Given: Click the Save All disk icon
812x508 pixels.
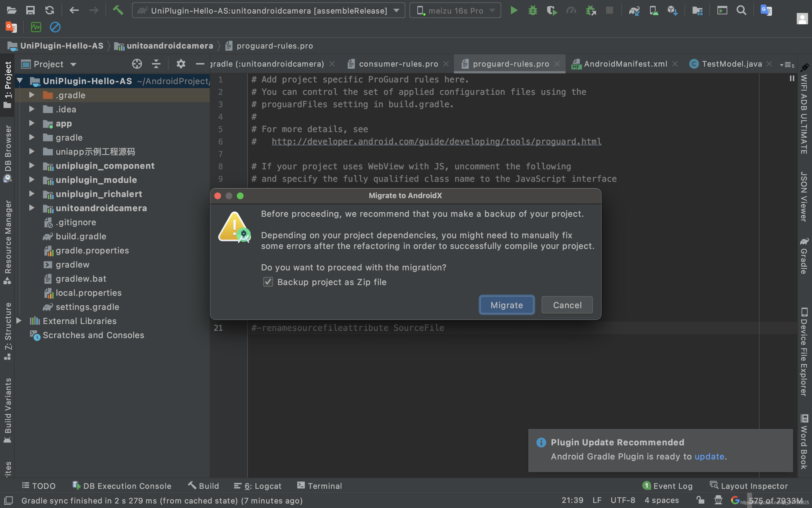Looking at the screenshot, I should [30, 10].
